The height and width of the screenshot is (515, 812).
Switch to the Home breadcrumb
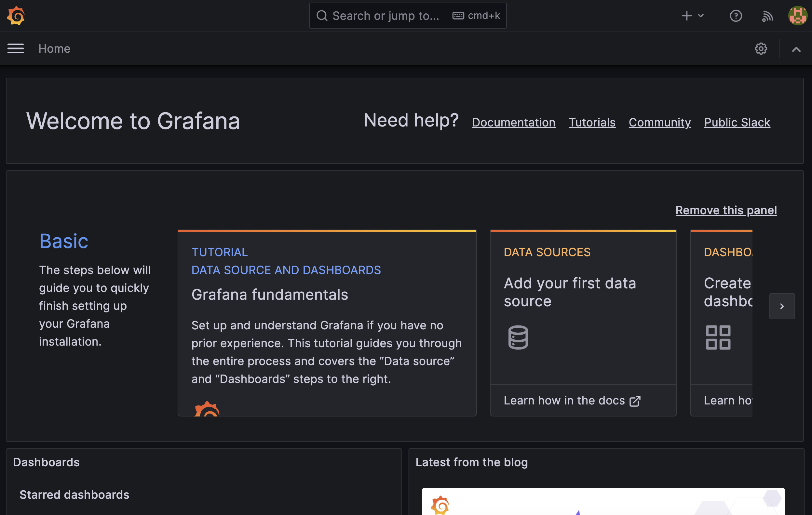(x=54, y=48)
